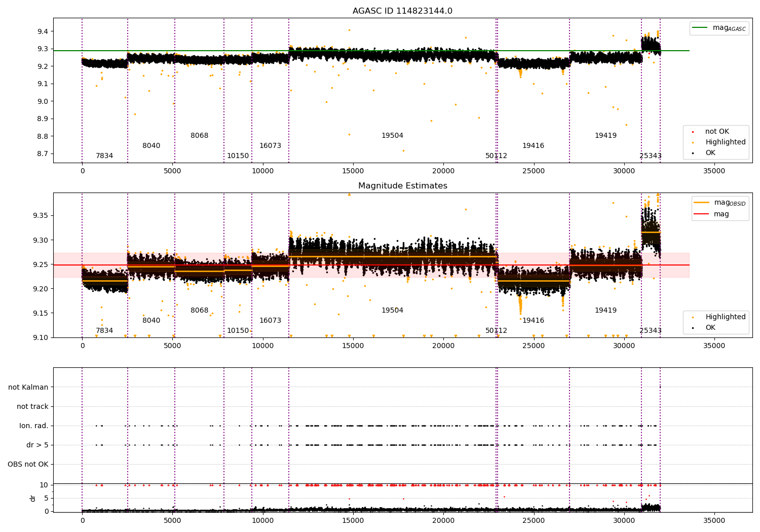Click the 9.4 y-axis tick label

click(x=43, y=31)
